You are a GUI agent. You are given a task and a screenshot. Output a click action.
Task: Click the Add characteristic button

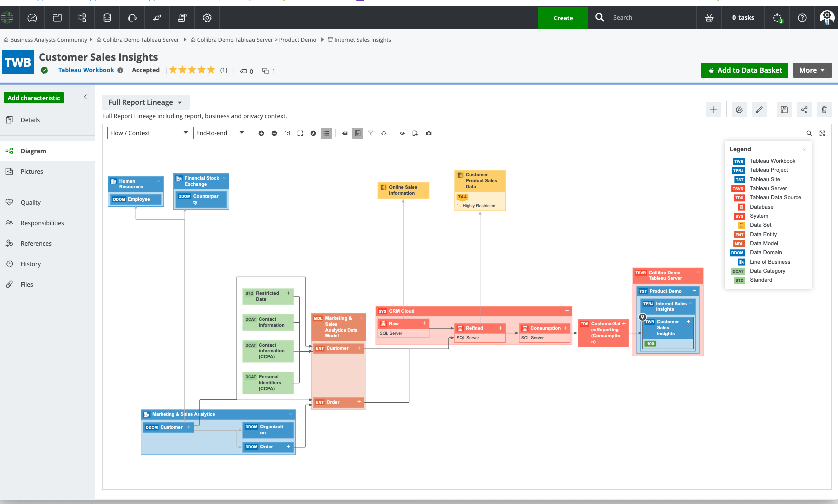pos(34,98)
